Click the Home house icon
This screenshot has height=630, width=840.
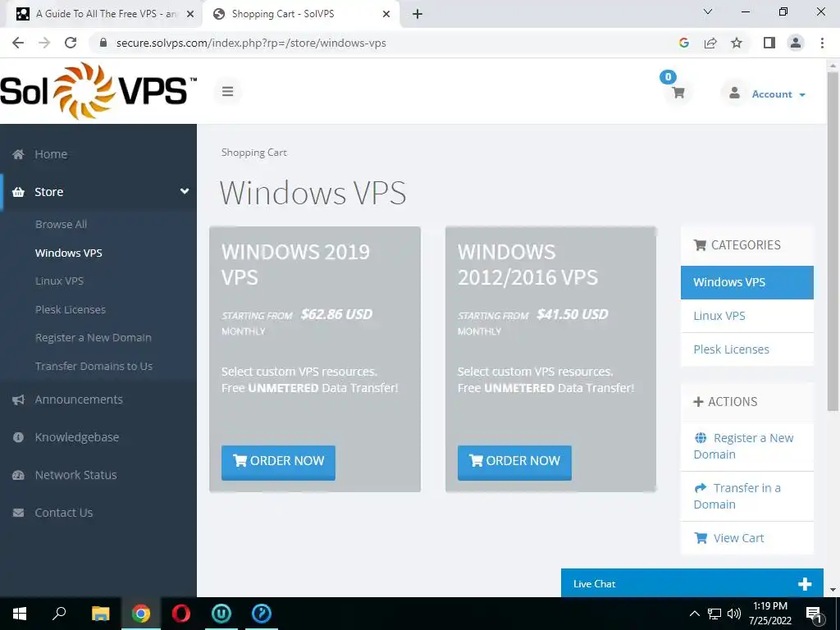coord(18,154)
